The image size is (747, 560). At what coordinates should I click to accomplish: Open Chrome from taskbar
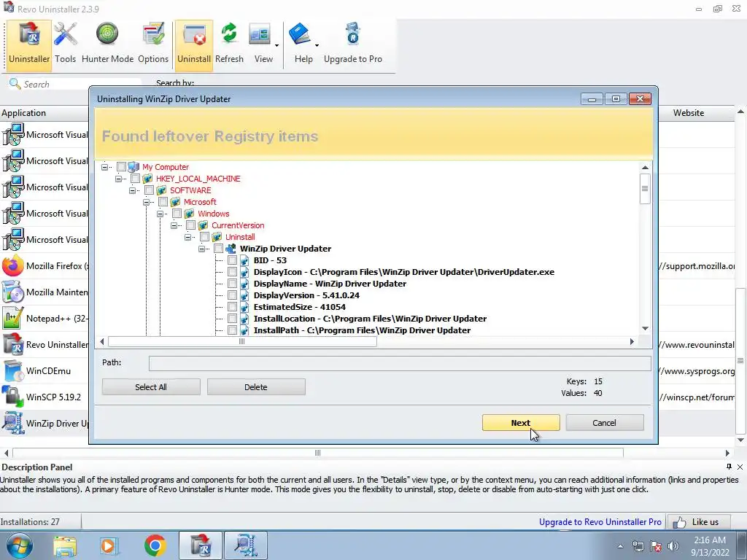click(155, 545)
